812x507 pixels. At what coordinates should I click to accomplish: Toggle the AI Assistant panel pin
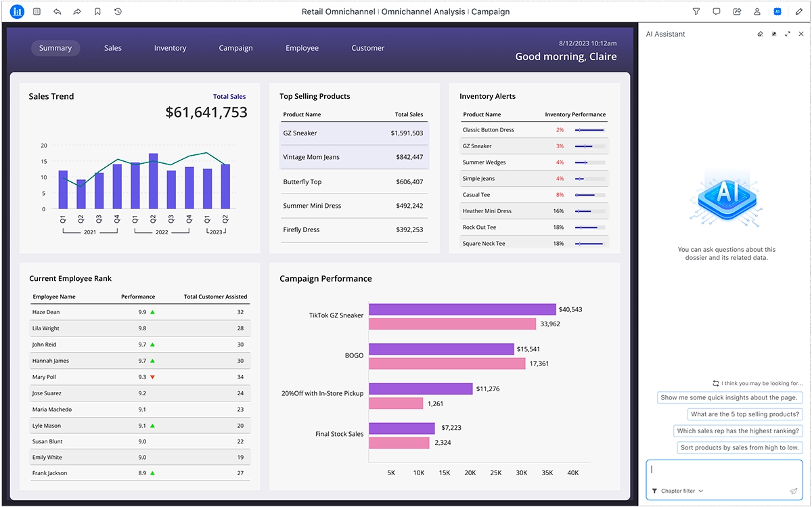click(x=774, y=34)
